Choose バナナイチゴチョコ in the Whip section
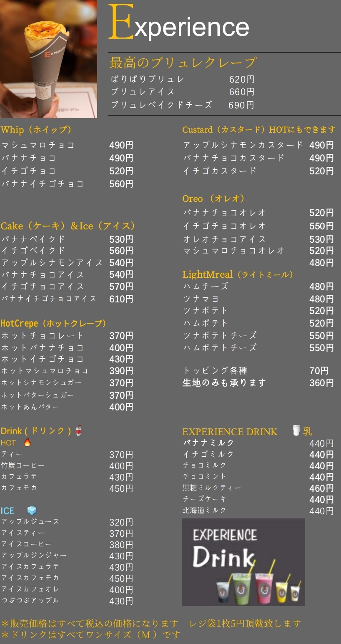Screen dimensions: 341x644 point(43,184)
